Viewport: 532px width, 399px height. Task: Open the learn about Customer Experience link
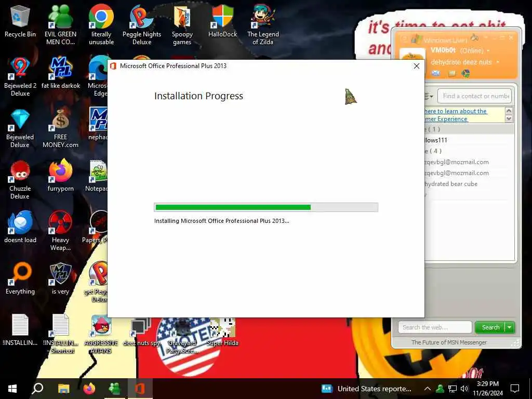(456, 115)
